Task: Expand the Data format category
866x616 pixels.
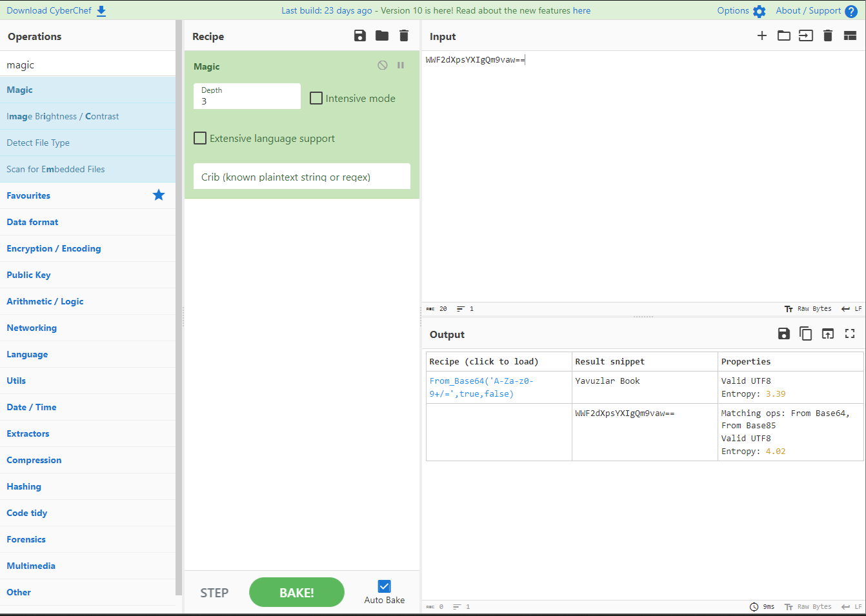Action: tap(32, 222)
